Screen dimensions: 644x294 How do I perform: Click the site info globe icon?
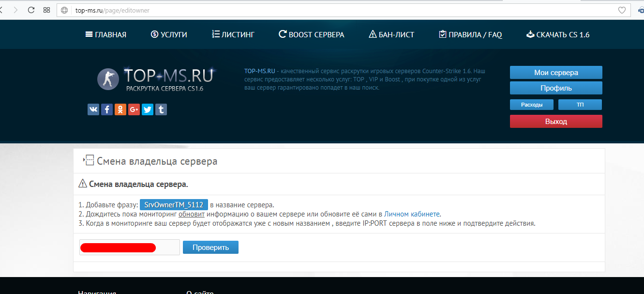click(64, 10)
